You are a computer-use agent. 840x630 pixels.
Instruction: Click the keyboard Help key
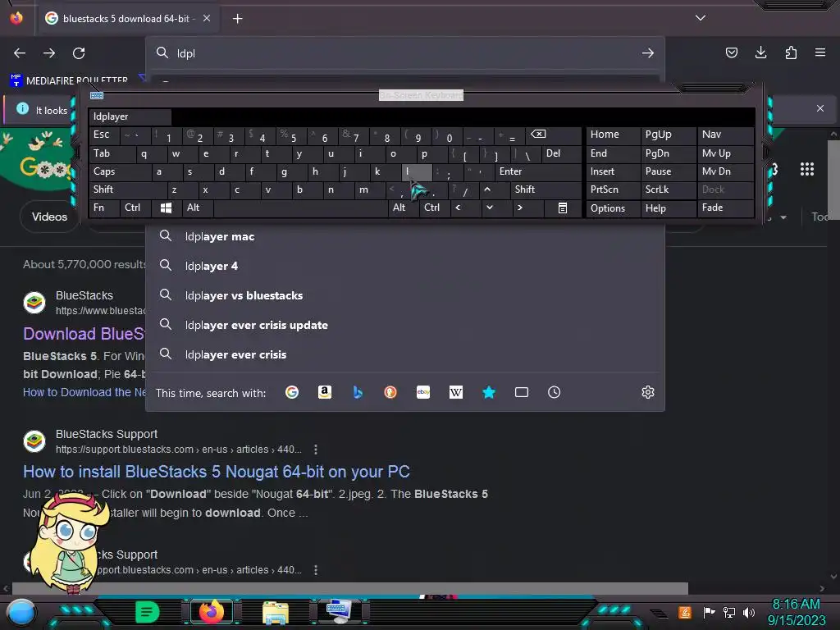pyautogui.click(x=669, y=208)
